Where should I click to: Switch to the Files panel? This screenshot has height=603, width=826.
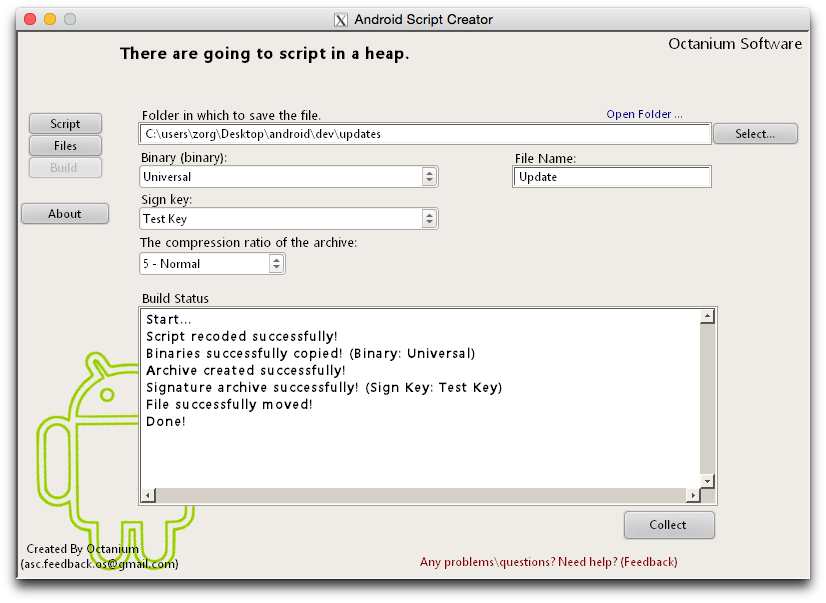point(64,146)
